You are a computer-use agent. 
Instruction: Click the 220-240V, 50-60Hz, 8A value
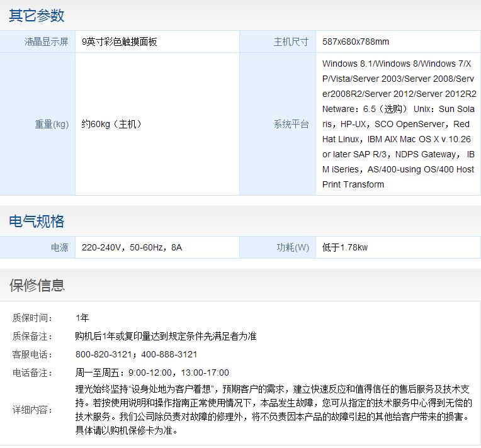[132, 247]
